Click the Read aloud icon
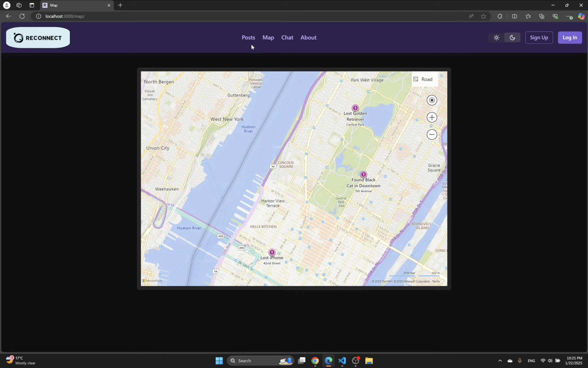Image resolution: width=588 pixels, height=368 pixels. pos(471,16)
